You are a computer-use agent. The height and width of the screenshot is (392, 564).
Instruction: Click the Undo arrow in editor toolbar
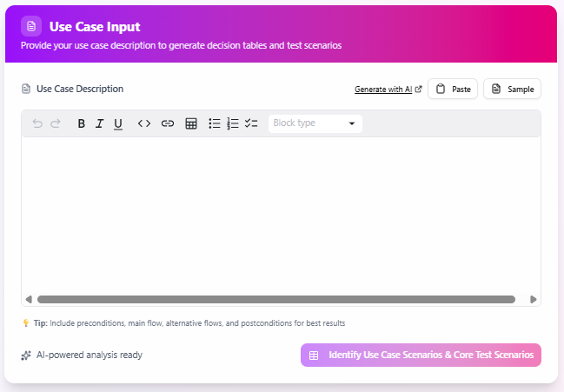(x=37, y=123)
